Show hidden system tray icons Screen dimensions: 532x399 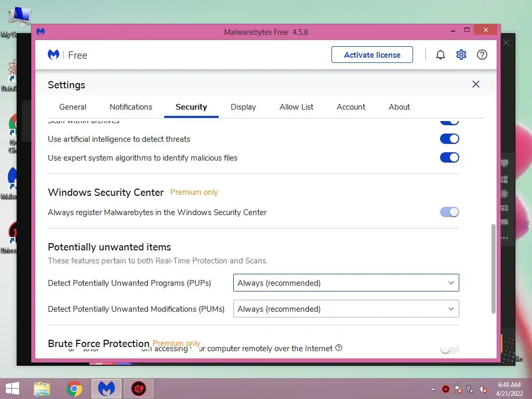point(433,389)
